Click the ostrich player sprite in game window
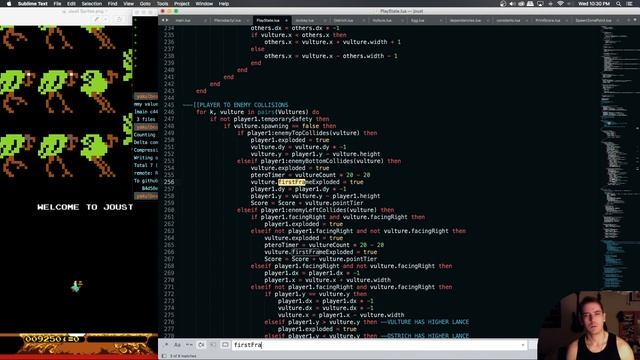 pos(76,286)
